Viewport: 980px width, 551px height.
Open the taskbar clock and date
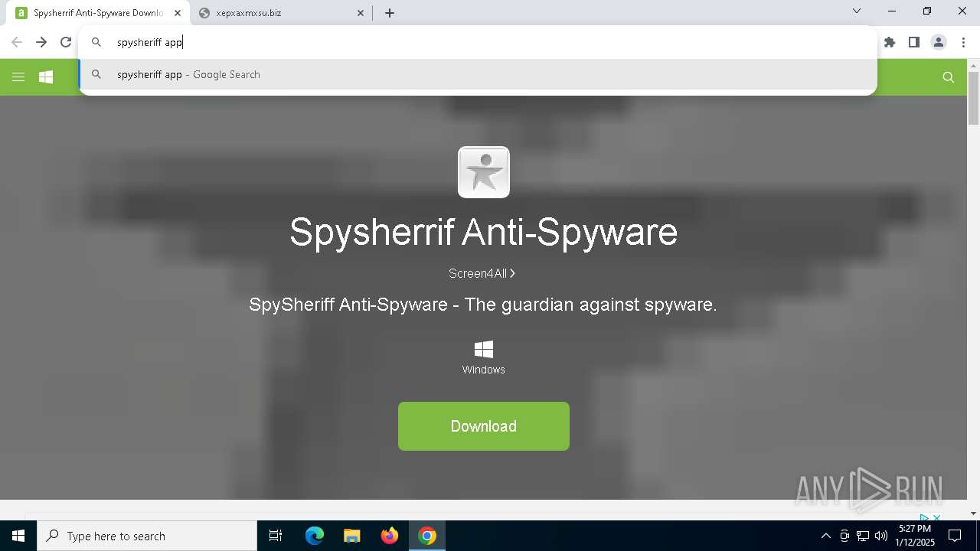pyautogui.click(x=915, y=536)
